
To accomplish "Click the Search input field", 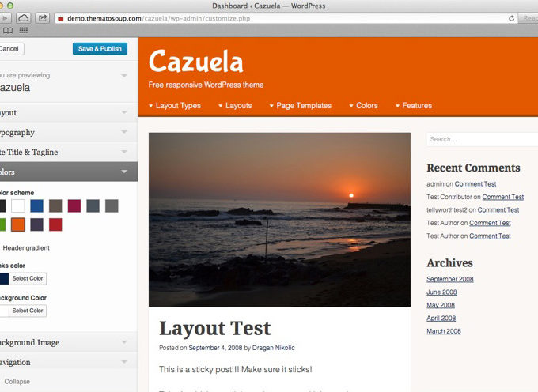I will pos(481,139).
